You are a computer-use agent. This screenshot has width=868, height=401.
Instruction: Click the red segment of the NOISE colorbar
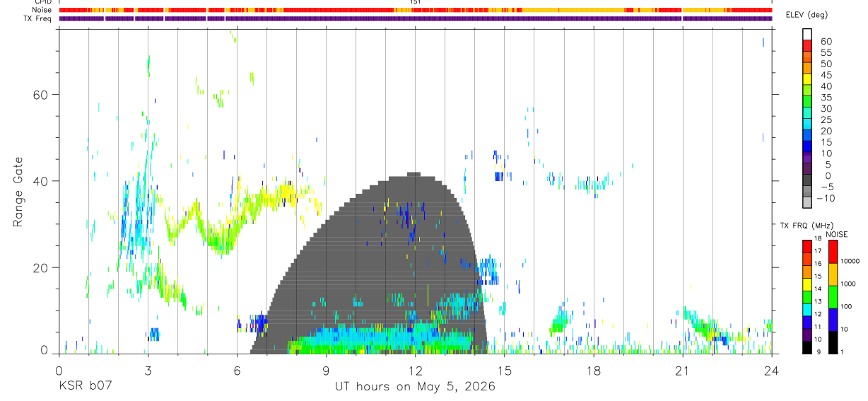(x=833, y=252)
